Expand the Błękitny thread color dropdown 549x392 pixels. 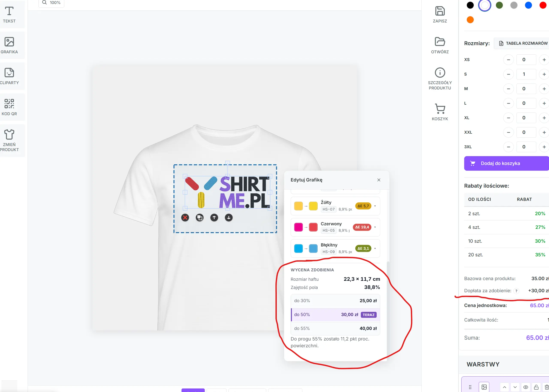click(375, 248)
